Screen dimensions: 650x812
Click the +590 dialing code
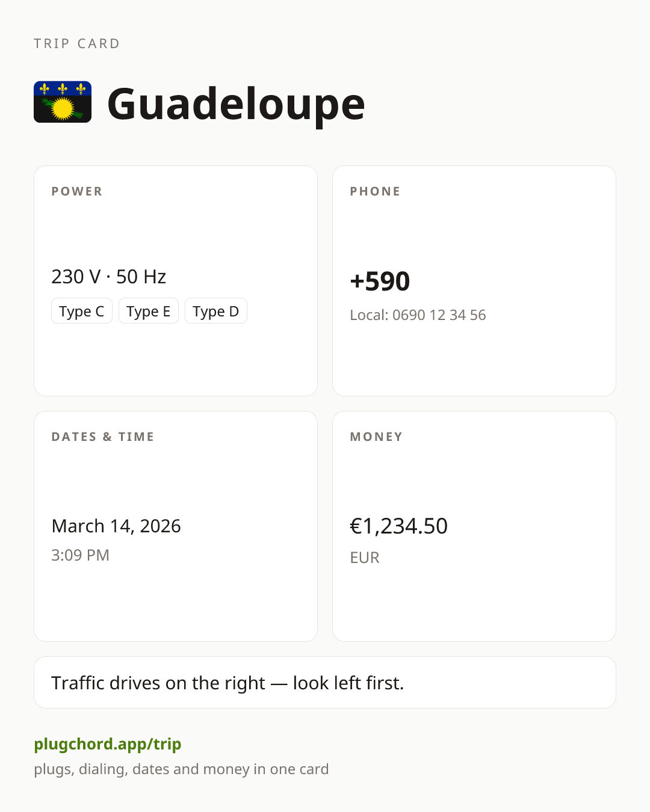click(380, 281)
